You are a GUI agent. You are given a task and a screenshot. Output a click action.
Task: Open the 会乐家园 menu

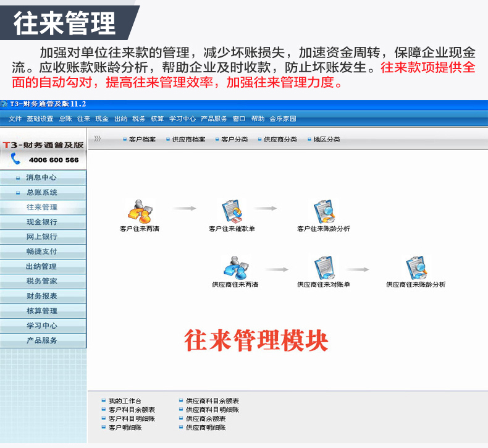pyautogui.click(x=283, y=119)
